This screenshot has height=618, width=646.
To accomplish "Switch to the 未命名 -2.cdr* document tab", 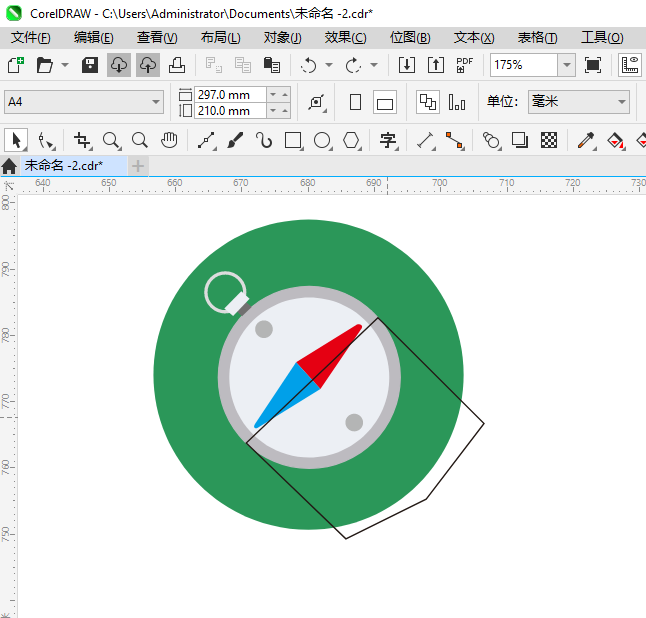I will tap(64, 165).
